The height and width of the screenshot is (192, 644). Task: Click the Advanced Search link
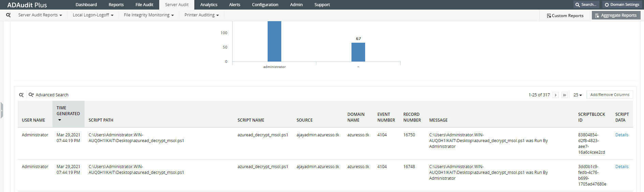tap(52, 95)
